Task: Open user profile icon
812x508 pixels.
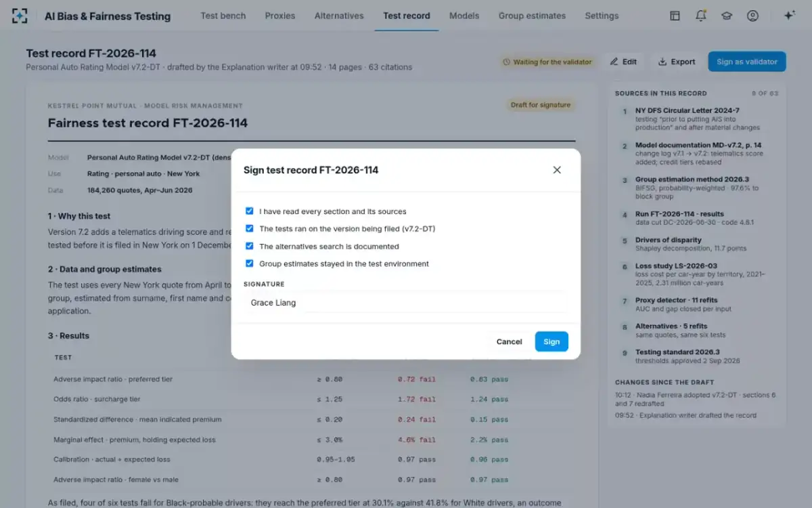Action: [752, 16]
